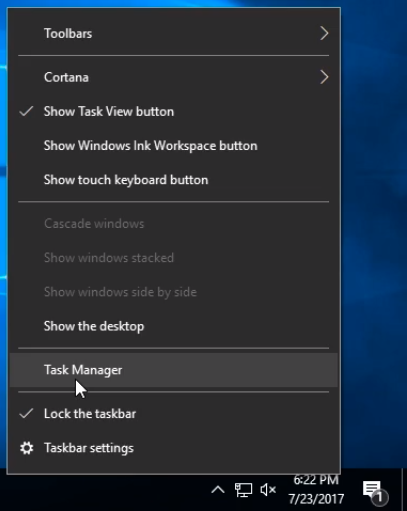Expand the Toolbars submenu arrow
This screenshot has width=407, height=511.
coord(324,33)
